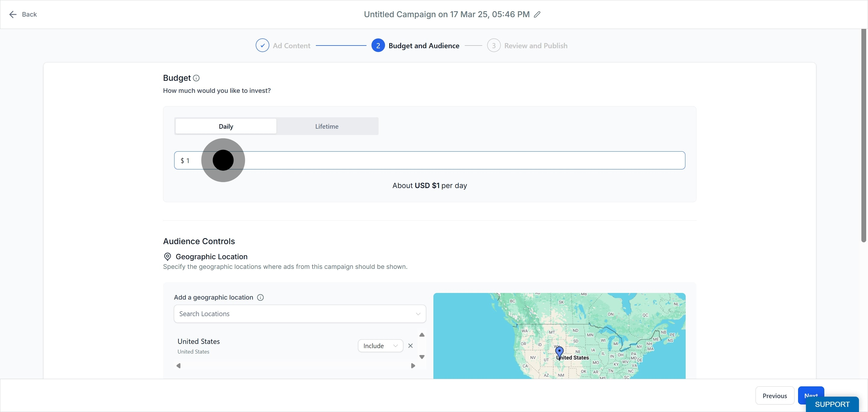868x412 pixels.
Task: Remove the United States location
Action: pyautogui.click(x=410, y=346)
